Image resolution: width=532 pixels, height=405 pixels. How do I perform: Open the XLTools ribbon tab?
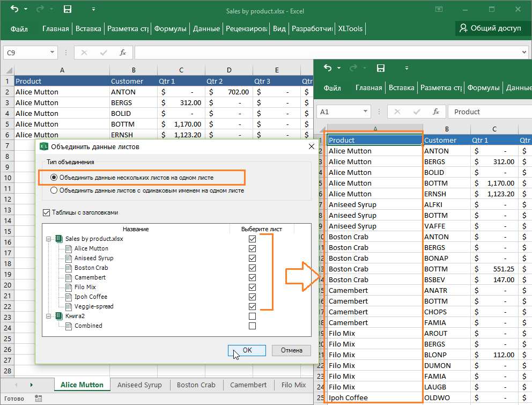(x=350, y=28)
